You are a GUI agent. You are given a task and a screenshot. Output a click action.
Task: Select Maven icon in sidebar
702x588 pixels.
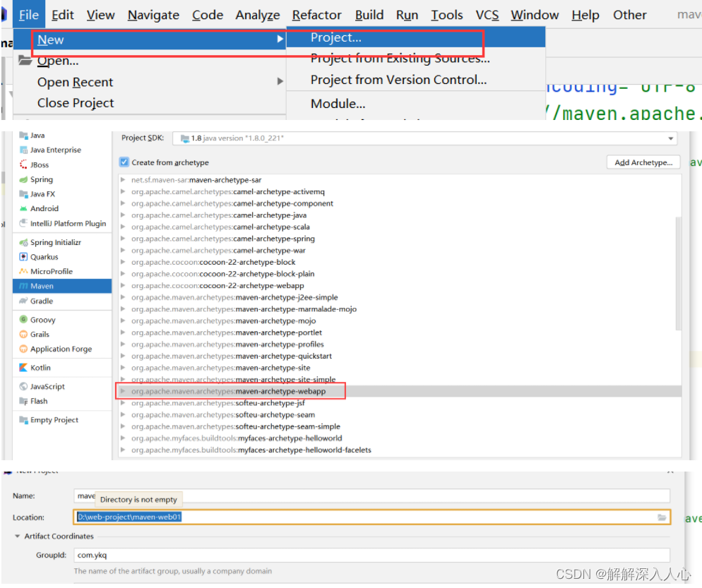point(23,286)
